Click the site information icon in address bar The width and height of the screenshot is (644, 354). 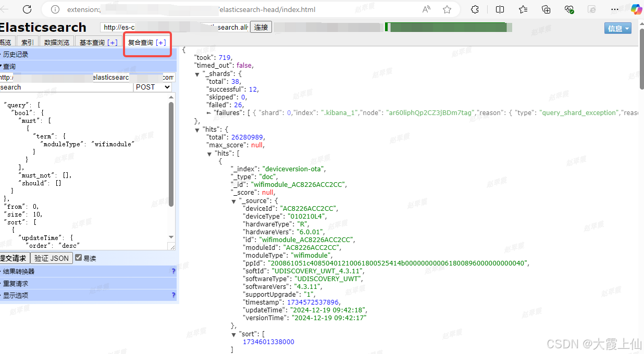click(56, 9)
